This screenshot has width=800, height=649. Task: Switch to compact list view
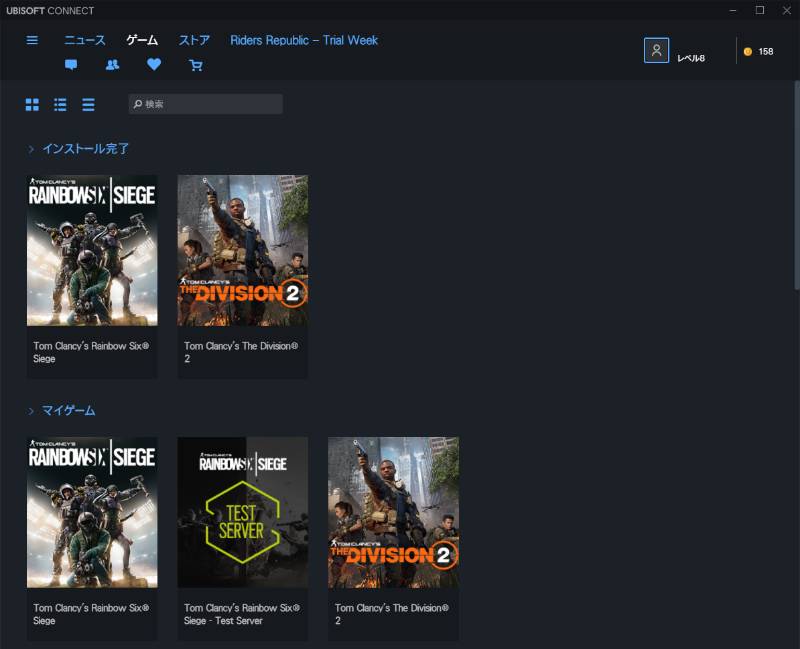pyautogui.click(x=88, y=105)
